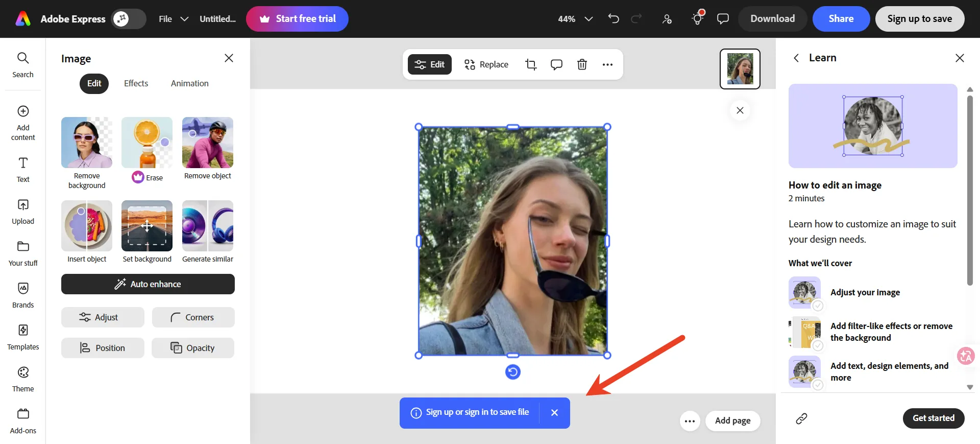The width and height of the screenshot is (980, 444).
Task: Open the Position settings
Action: (103, 348)
